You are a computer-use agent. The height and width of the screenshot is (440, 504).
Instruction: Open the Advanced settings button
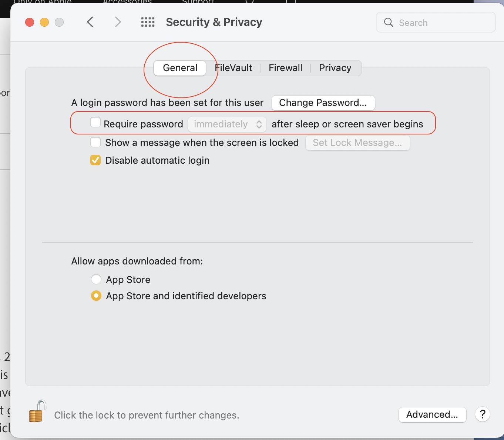(432, 414)
